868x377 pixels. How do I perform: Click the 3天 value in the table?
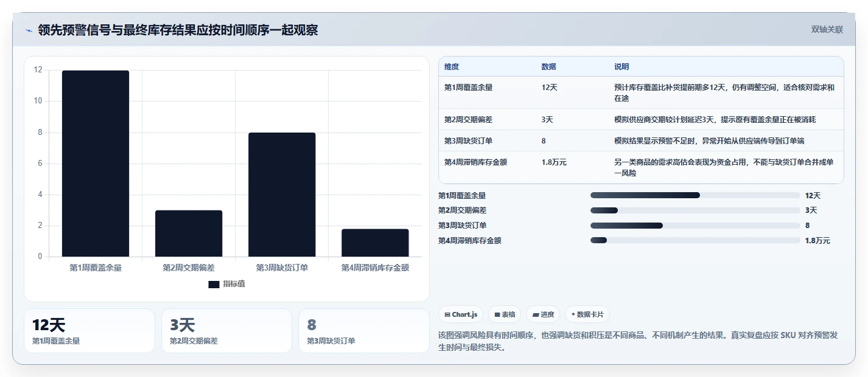pyautogui.click(x=547, y=120)
